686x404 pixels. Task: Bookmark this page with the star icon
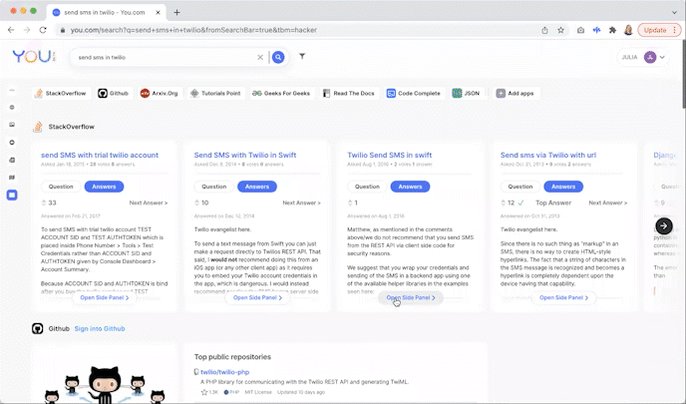[560, 30]
